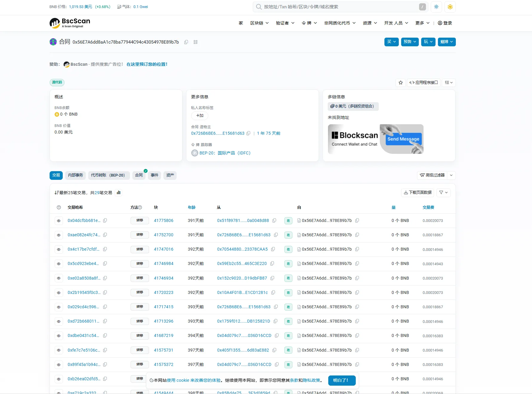Preview transaction 0x04dcfbb681e with eye icon
532x394 pixels.
tap(59, 221)
